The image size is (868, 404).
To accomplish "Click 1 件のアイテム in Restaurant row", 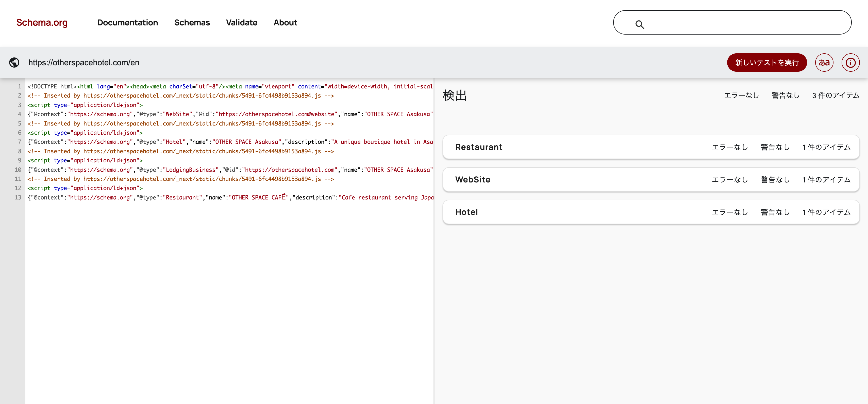I will click(x=826, y=147).
